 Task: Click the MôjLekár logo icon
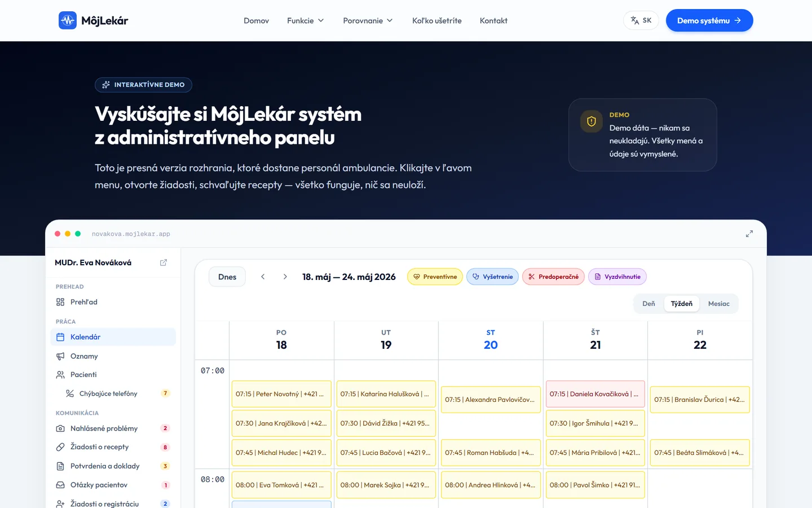(x=68, y=20)
